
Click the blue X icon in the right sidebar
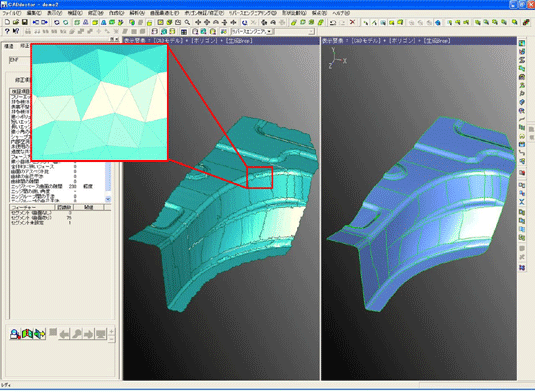click(522, 202)
